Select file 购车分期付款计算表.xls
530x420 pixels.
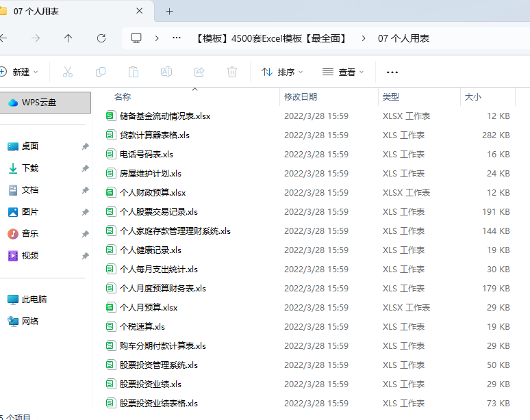click(x=162, y=346)
